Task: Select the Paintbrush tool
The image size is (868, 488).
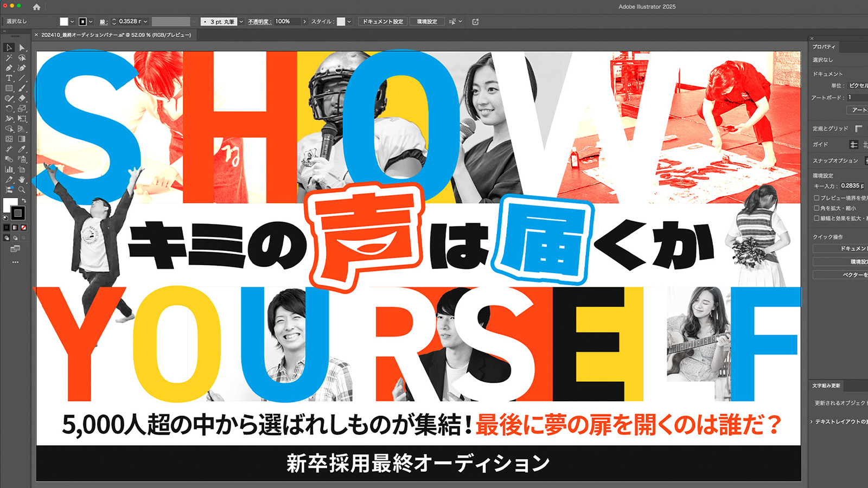Action: 22,88
